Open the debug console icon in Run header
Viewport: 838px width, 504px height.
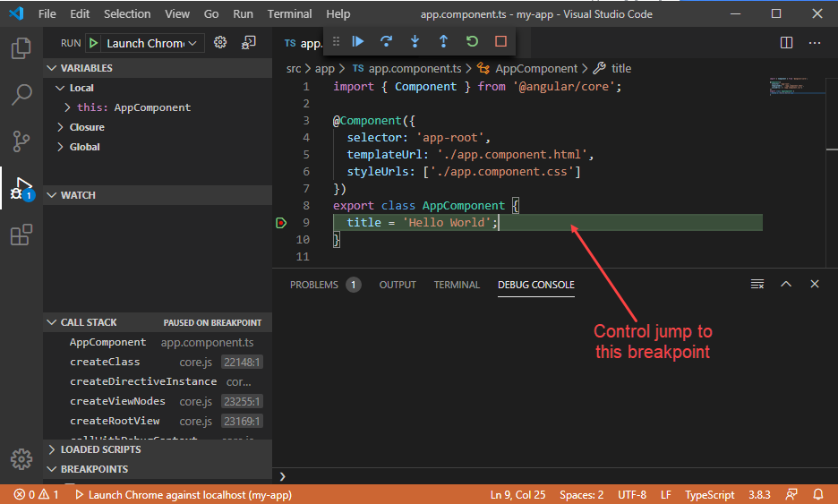pos(249,43)
